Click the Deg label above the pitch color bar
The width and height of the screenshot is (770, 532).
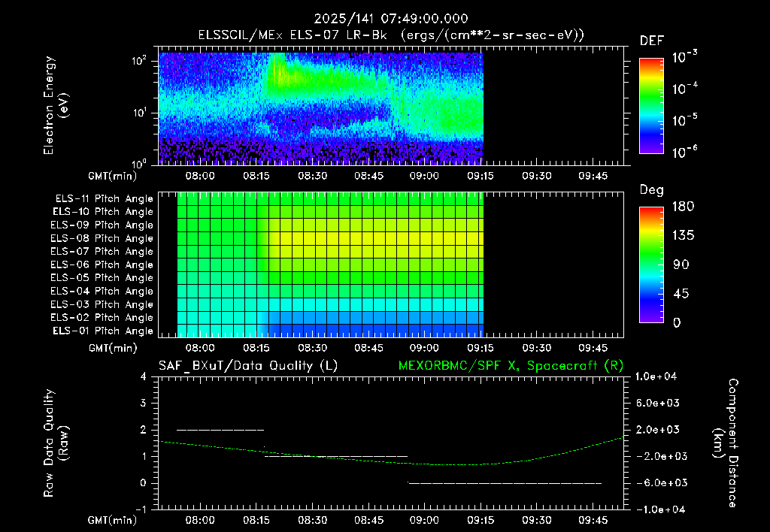point(652,190)
